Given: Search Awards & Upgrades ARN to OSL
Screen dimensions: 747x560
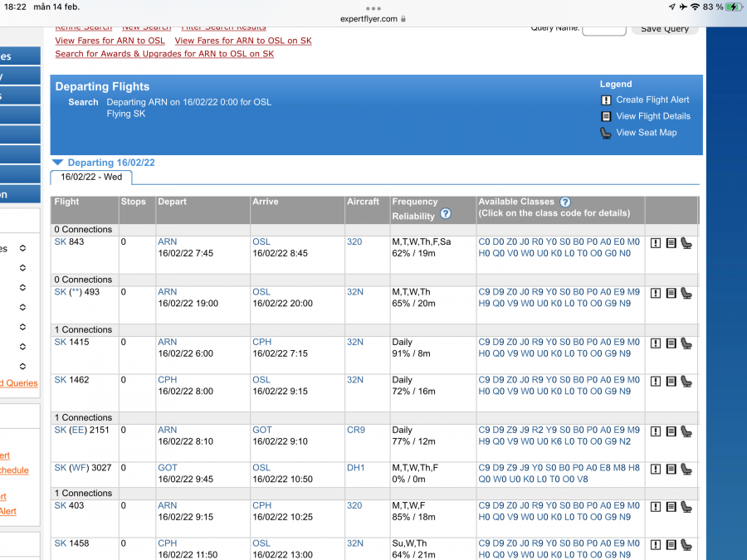Looking at the screenshot, I should point(164,54).
